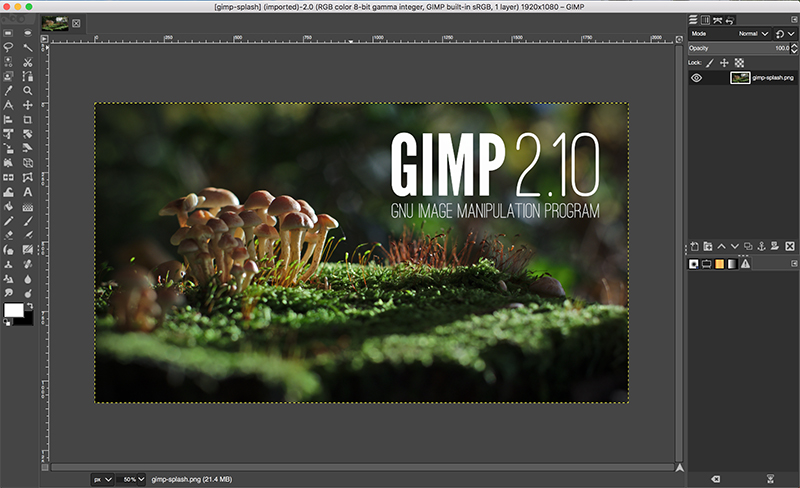800x488 pixels.
Task: Select the Heal bandage tool
Action: [x=28, y=264]
